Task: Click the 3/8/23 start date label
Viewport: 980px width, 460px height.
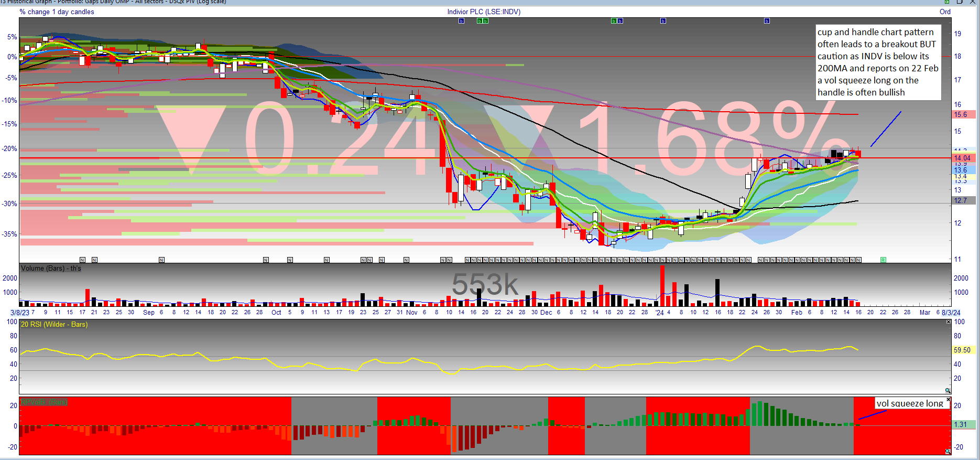Action: click(x=20, y=313)
